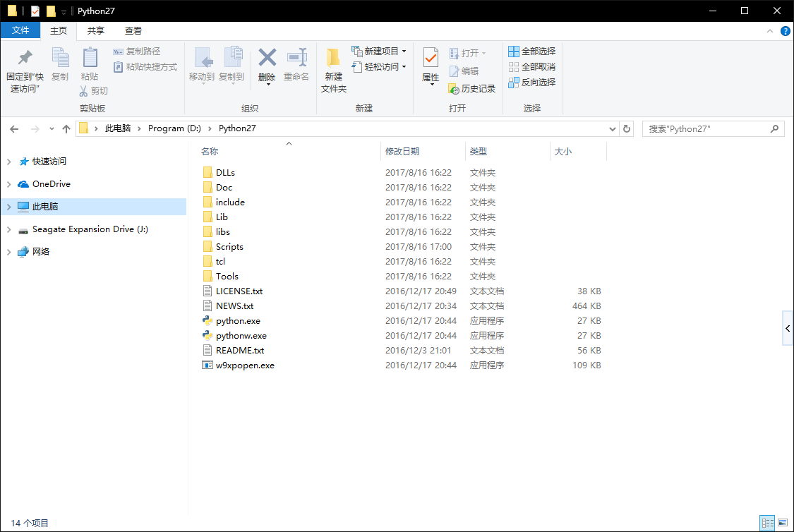Click the search Python27 box
Image resolution: width=794 pixels, height=532 pixels.
point(713,129)
